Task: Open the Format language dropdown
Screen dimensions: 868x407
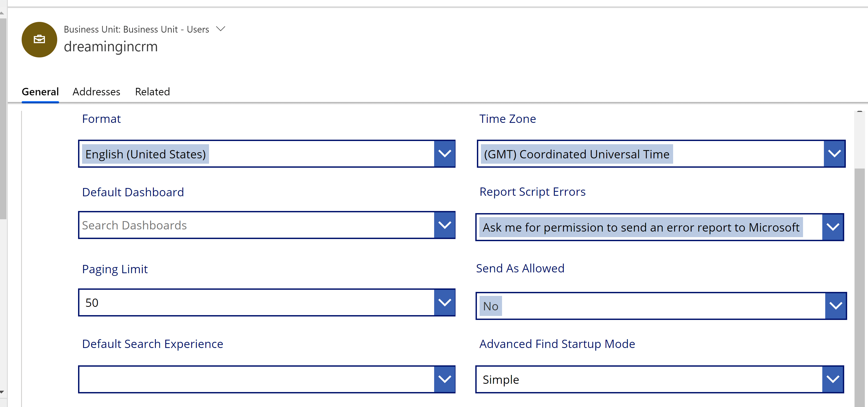Action: pos(445,154)
